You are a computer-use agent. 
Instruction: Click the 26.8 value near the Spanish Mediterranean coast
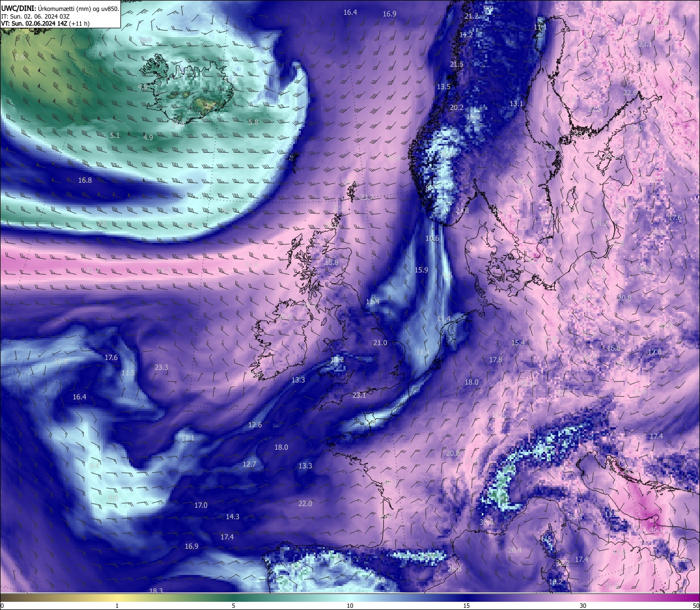point(454,569)
